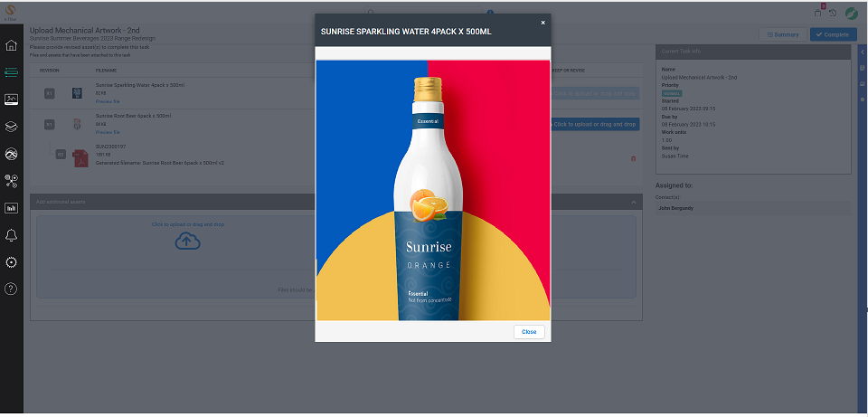This screenshot has width=868, height=417.
Task: Click the 'Sunrise Root Beer 6pack x 500ml' filename
Action: point(134,117)
